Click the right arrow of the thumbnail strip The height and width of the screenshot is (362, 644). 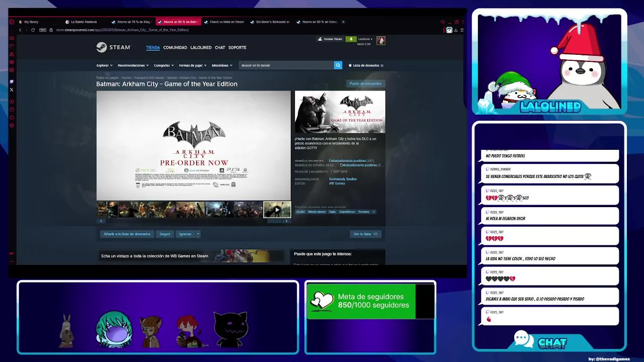tap(286, 221)
